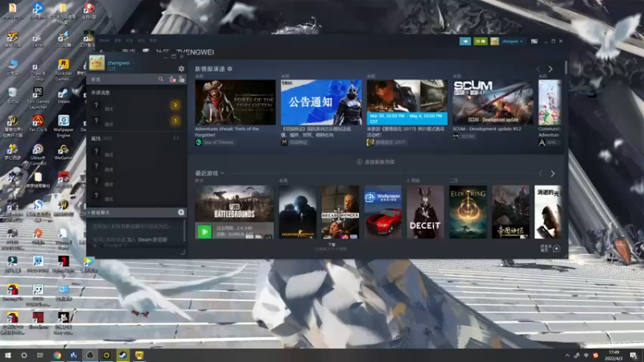The height and width of the screenshot is (362, 644).
Task: Open the Games menu in Steam menu bar
Action: click(142, 40)
